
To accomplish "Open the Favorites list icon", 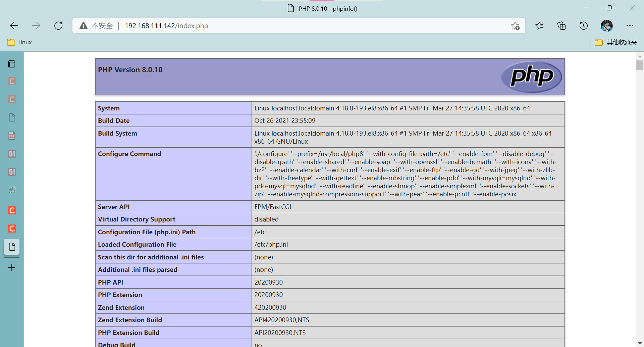I will tap(539, 26).
